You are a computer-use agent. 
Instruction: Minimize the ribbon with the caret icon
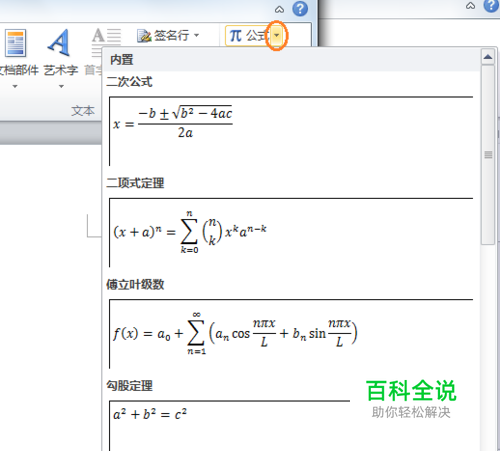tap(279, 10)
